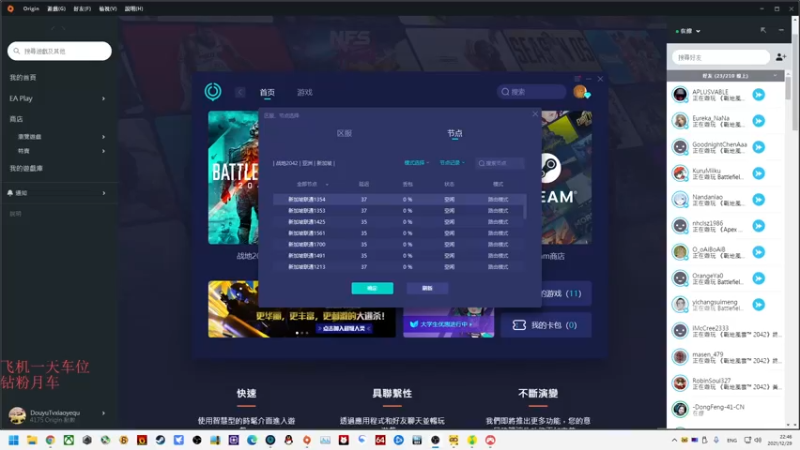This screenshot has height=450, width=800.
Task: Open 我的首页 in Origin sidebar
Action: 23,78
